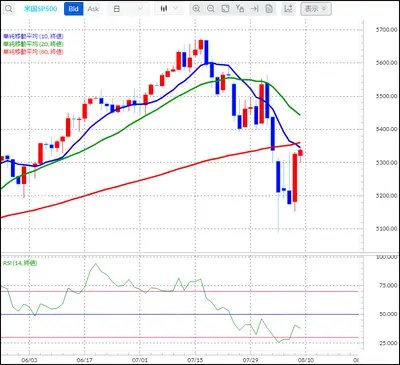Click the 06/03 date axis label

pyautogui.click(x=29, y=360)
